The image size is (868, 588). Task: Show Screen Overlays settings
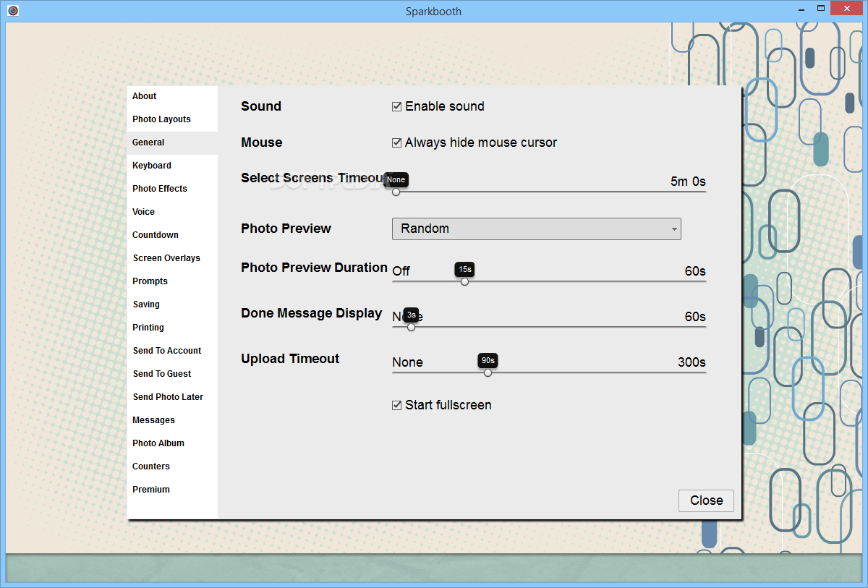172,258
